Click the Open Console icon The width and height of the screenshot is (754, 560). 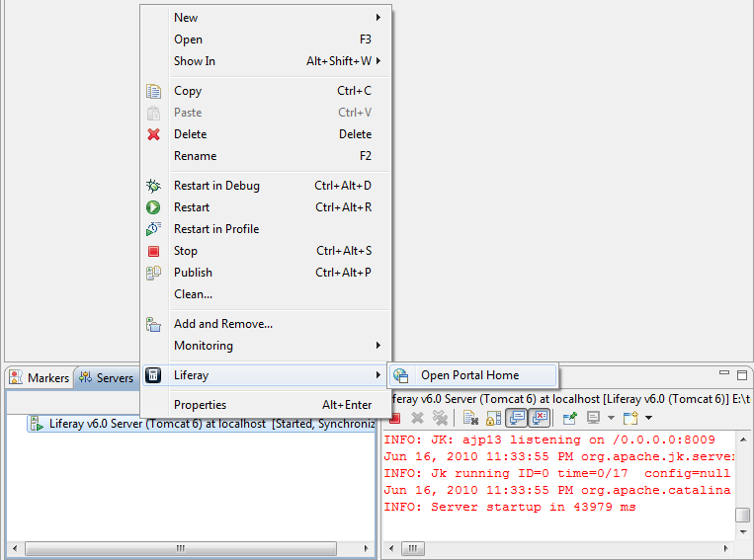(x=629, y=418)
